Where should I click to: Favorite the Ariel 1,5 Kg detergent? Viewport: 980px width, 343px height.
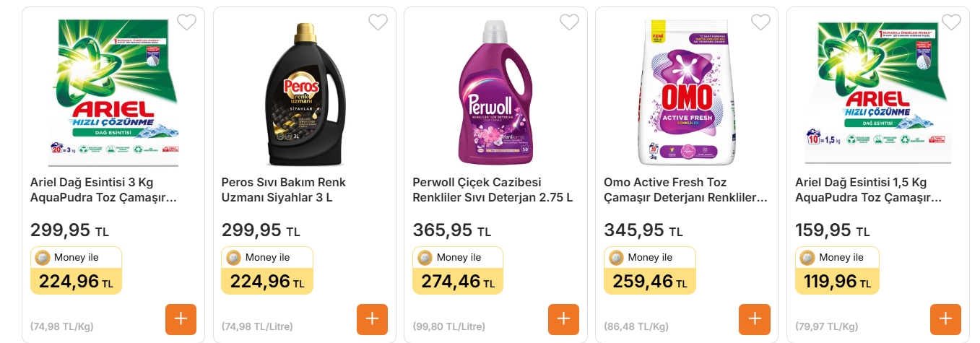tap(952, 22)
